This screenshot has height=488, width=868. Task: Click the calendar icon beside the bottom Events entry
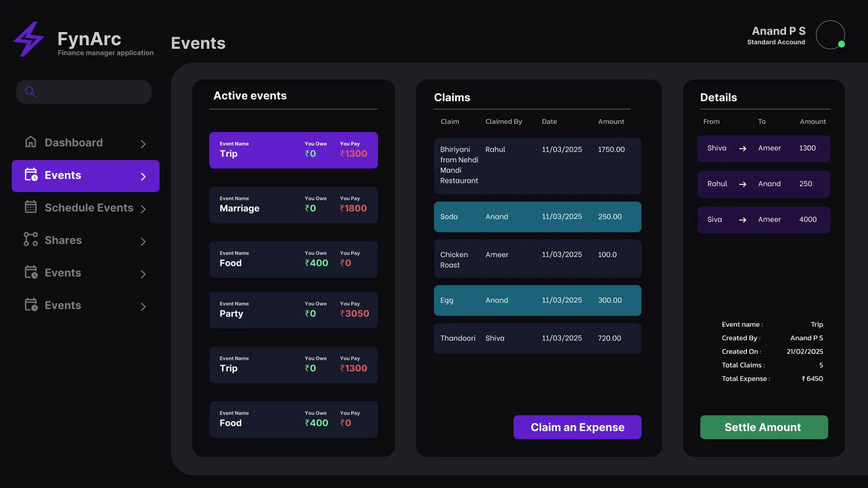click(30, 305)
